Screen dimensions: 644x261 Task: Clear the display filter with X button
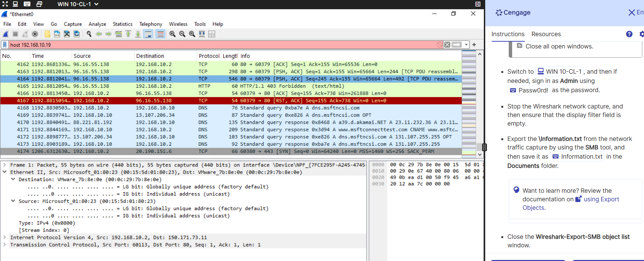point(447,45)
